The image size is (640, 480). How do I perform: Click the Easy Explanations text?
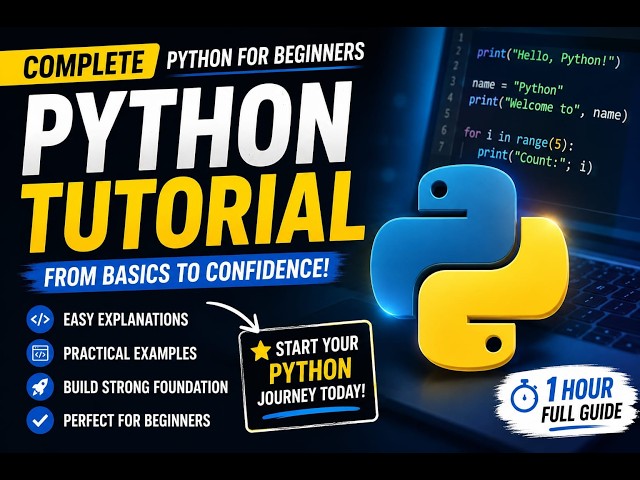[x=126, y=319]
